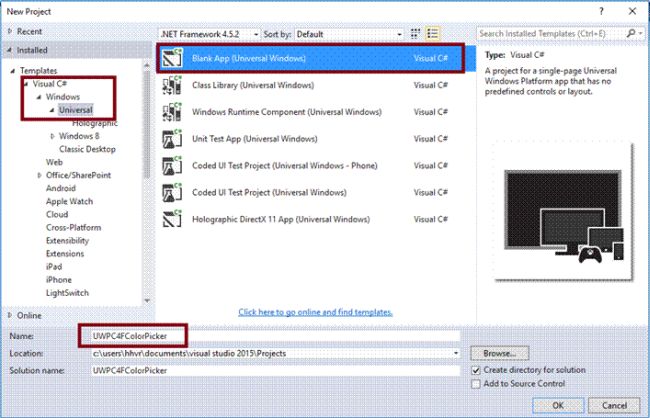The height and width of the screenshot is (418, 650).
Task: Expand the Recent section
Action: (x=10, y=32)
